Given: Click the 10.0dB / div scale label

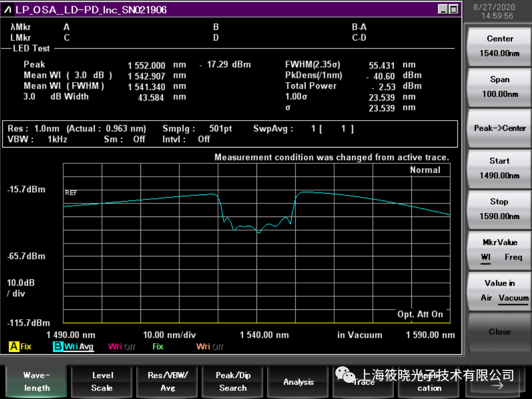Looking at the screenshot, I should [21, 288].
